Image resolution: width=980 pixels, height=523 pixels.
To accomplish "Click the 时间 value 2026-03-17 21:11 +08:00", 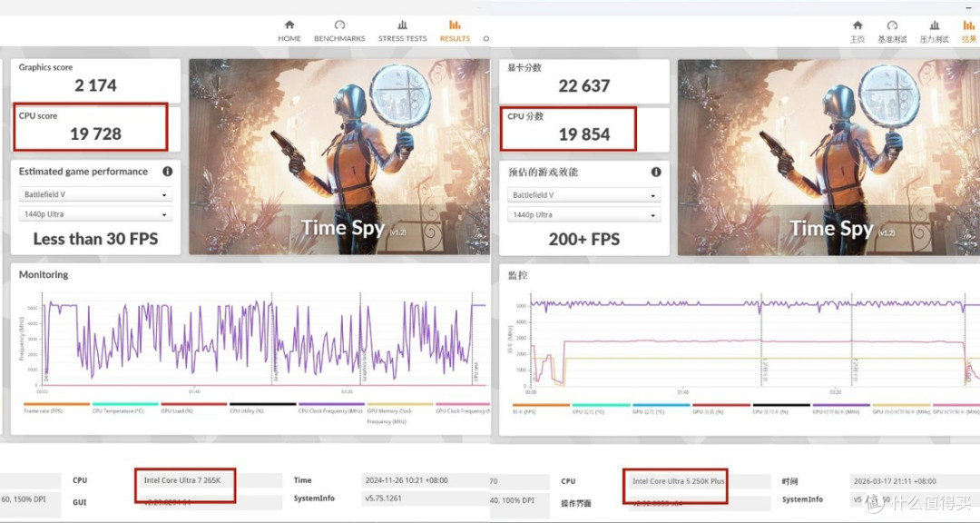I will point(895,481).
